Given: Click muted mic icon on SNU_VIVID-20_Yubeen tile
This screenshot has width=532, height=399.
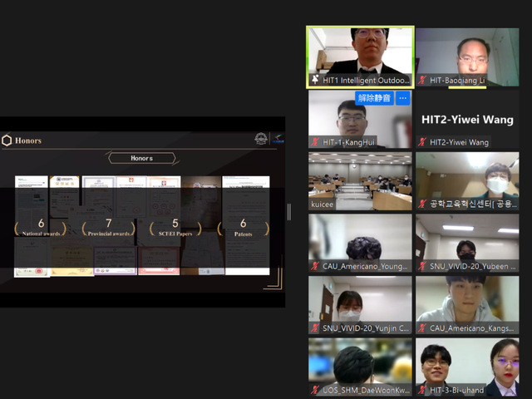Looking at the screenshot, I should (422, 266).
